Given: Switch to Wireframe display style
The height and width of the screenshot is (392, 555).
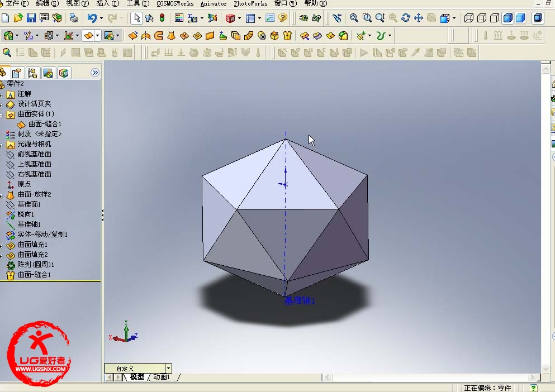Looking at the screenshot, I should pyautogui.click(x=468, y=18).
